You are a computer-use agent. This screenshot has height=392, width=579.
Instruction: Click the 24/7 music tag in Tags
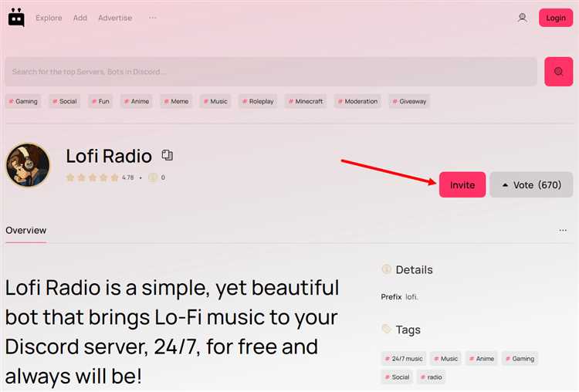[x=404, y=358]
